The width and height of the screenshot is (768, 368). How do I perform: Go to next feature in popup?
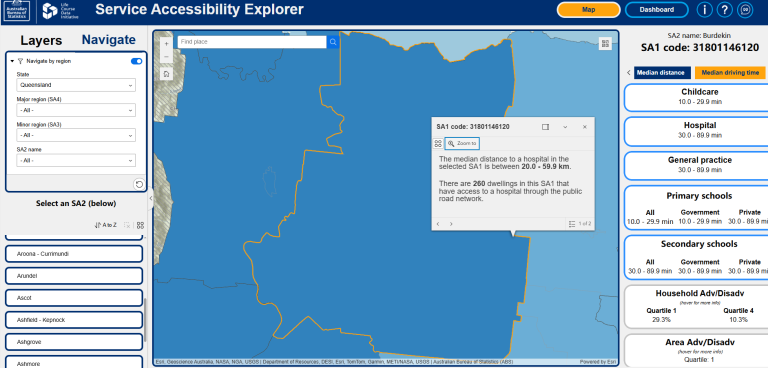(451, 224)
